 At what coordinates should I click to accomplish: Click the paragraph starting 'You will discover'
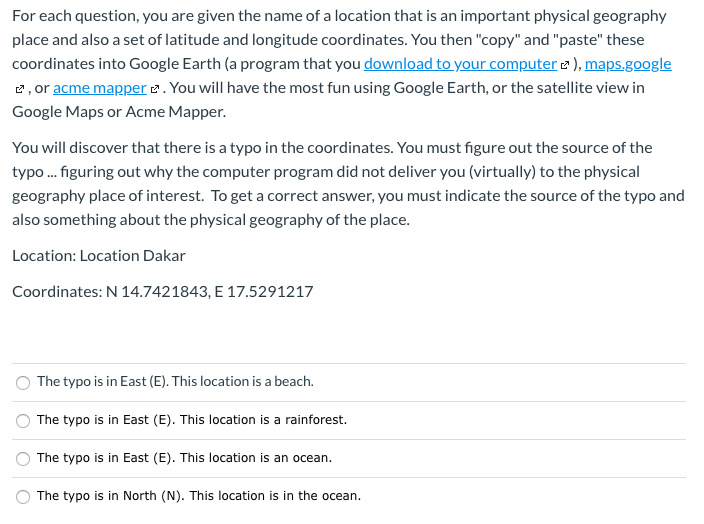tap(348, 184)
